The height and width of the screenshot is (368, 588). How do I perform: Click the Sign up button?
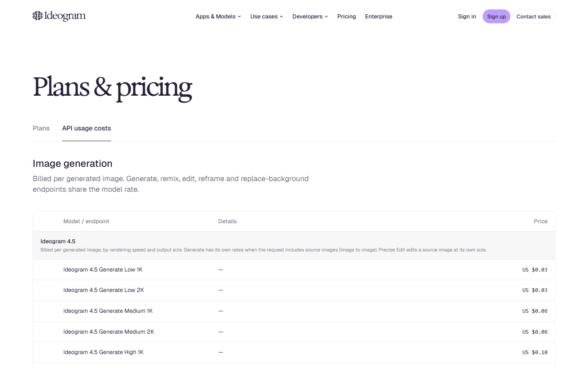coord(496,16)
